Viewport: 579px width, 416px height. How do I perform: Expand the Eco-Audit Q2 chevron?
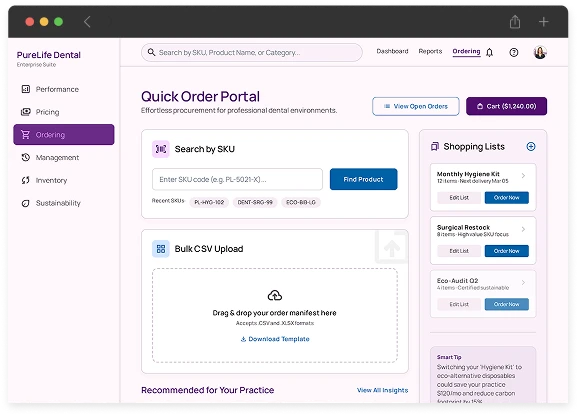(x=523, y=282)
